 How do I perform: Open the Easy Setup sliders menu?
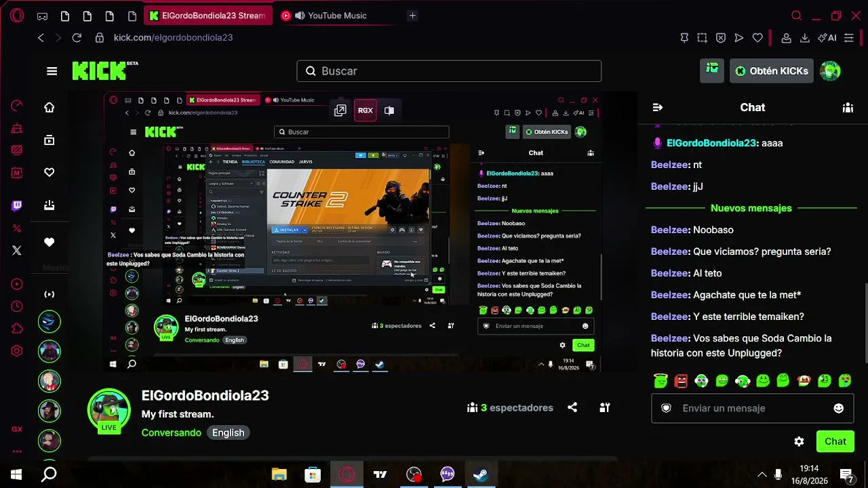point(849,38)
